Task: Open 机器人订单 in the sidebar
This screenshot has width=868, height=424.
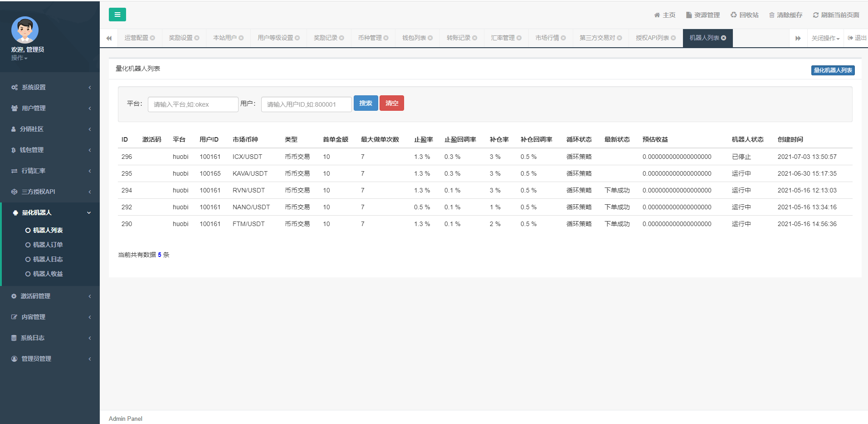Action: click(48, 245)
